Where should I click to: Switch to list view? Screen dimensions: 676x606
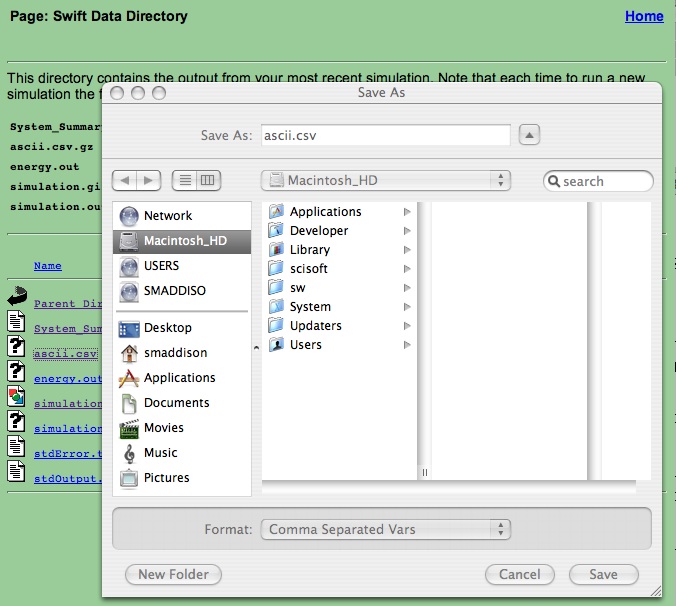click(x=185, y=180)
